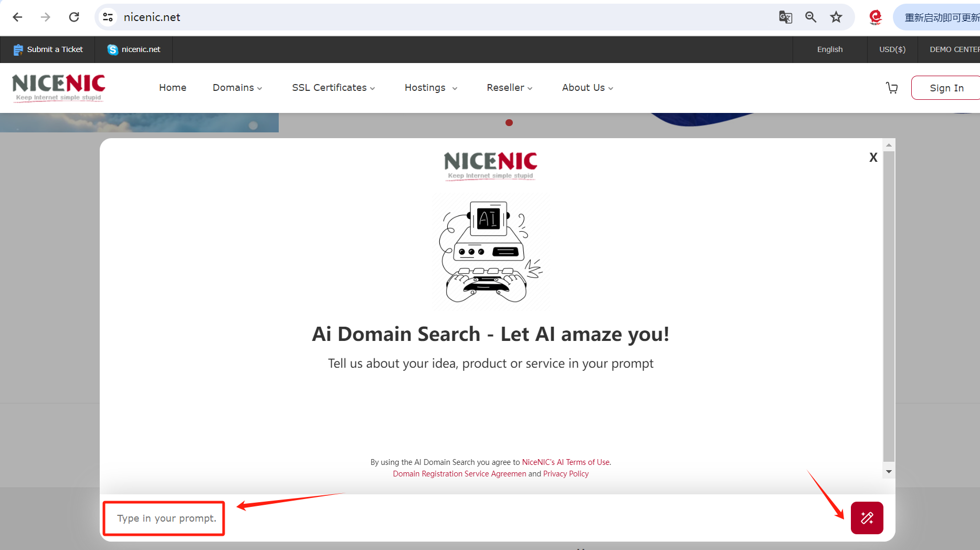The width and height of the screenshot is (980, 550).
Task: Open the browser zoom magnifier icon
Action: coord(811,17)
